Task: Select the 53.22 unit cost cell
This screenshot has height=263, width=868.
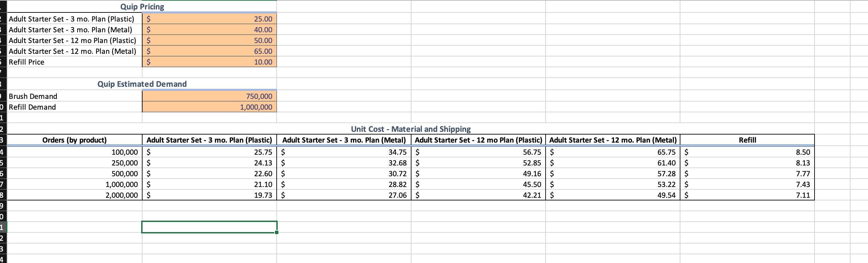Action: tap(613, 184)
